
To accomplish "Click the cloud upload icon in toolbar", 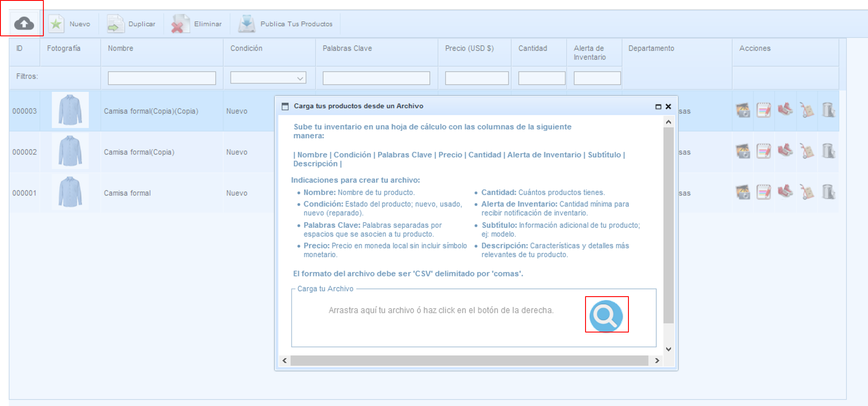I will [24, 24].
